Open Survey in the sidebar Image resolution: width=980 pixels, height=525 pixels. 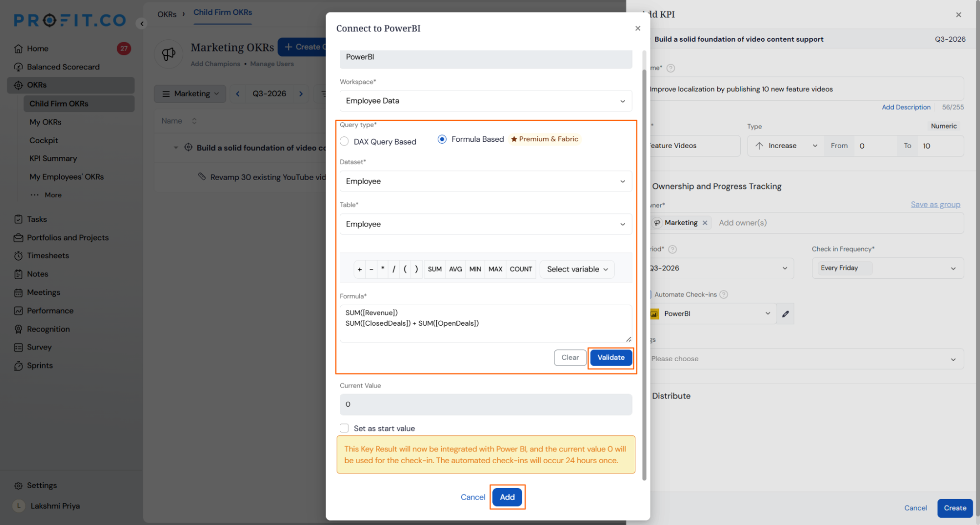39,347
